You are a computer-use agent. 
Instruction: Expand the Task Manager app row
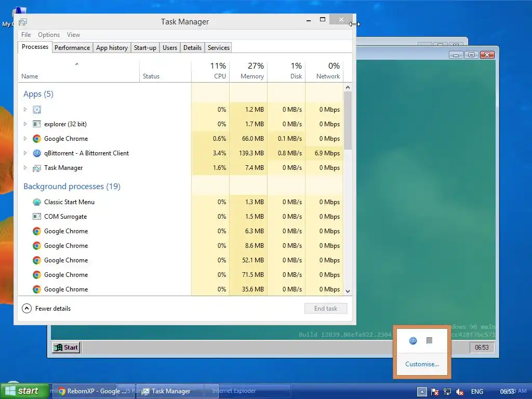pos(25,168)
